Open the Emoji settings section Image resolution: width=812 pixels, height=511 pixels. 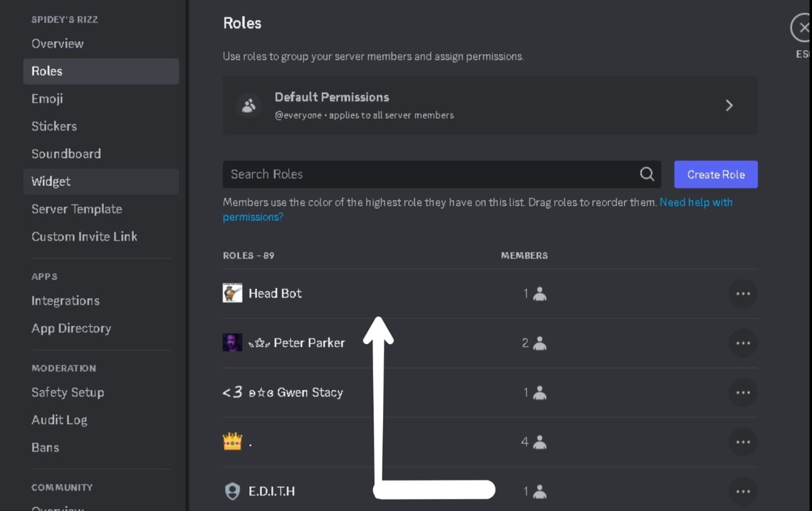(47, 99)
